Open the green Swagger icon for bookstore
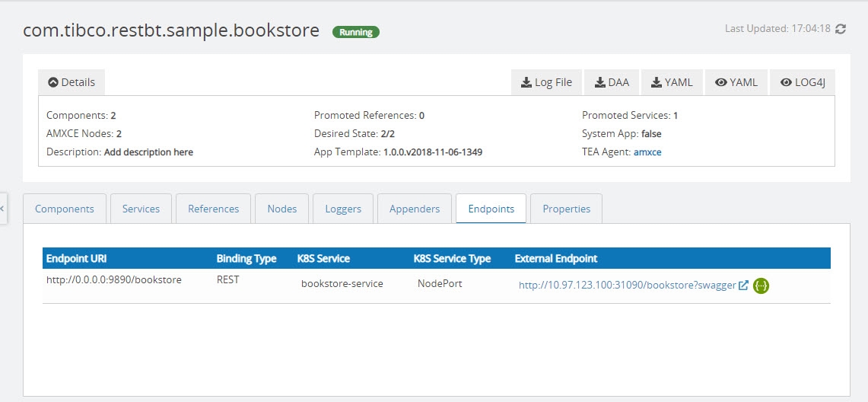The image size is (868, 402). (761, 286)
